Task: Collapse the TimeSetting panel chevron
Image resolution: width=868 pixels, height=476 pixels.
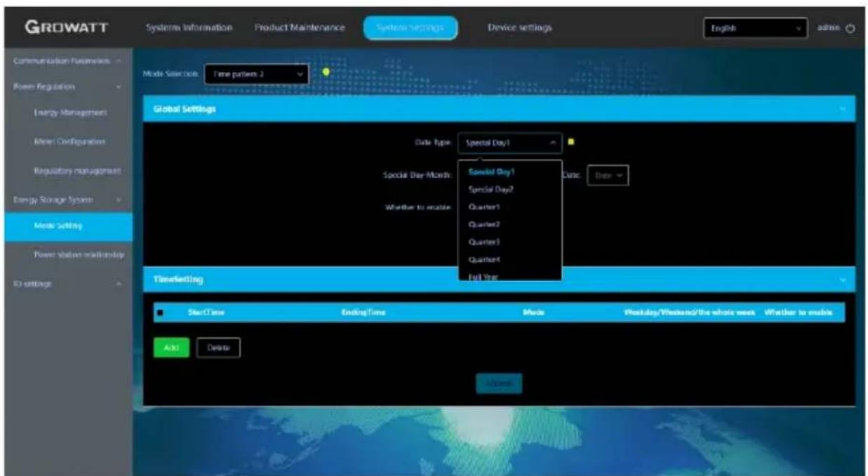Action: pyautogui.click(x=842, y=279)
